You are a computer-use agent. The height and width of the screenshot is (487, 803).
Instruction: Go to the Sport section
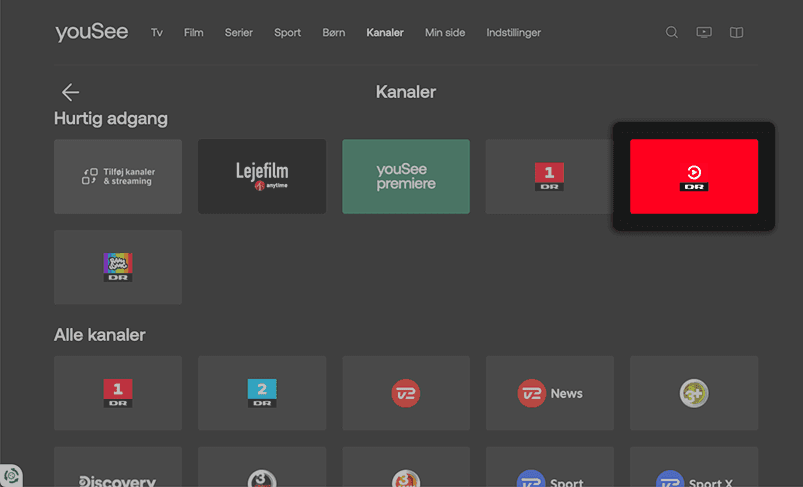coord(287,33)
